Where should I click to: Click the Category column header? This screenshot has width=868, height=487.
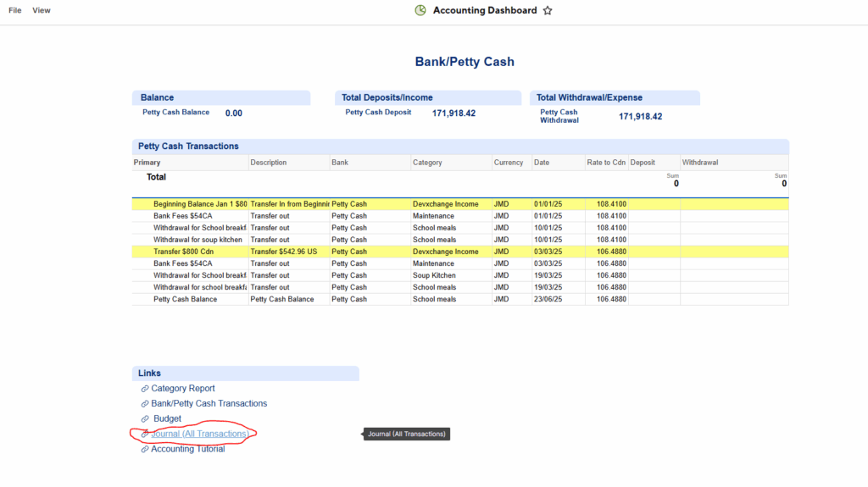(x=427, y=163)
